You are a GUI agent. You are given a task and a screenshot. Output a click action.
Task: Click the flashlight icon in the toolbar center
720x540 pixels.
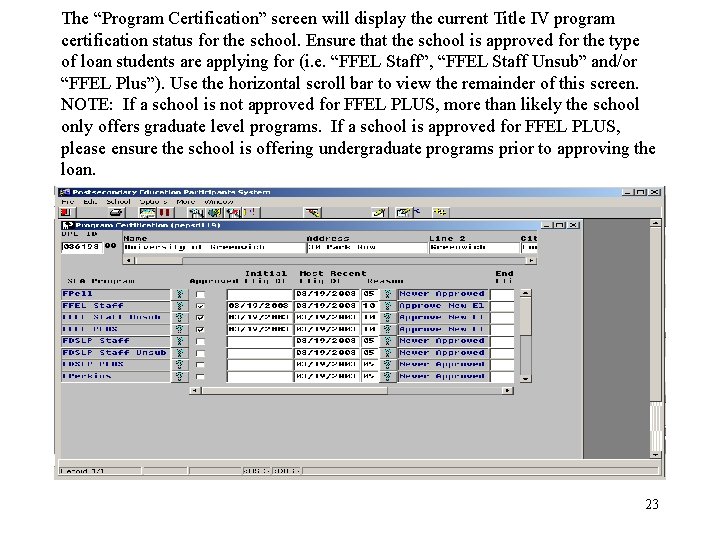click(x=313, y=213)
